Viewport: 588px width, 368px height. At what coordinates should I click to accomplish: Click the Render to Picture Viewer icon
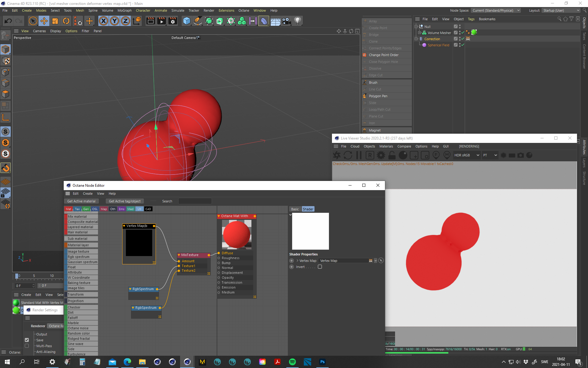point(161,21)
